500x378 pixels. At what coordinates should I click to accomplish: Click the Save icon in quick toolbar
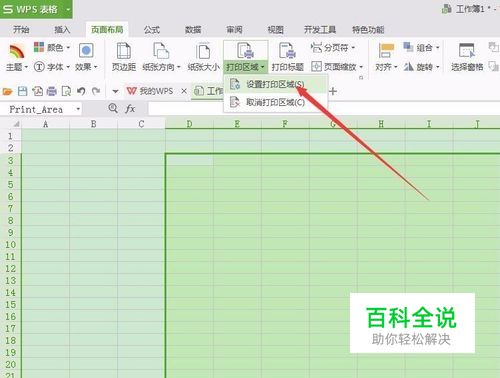pos(22,91)
